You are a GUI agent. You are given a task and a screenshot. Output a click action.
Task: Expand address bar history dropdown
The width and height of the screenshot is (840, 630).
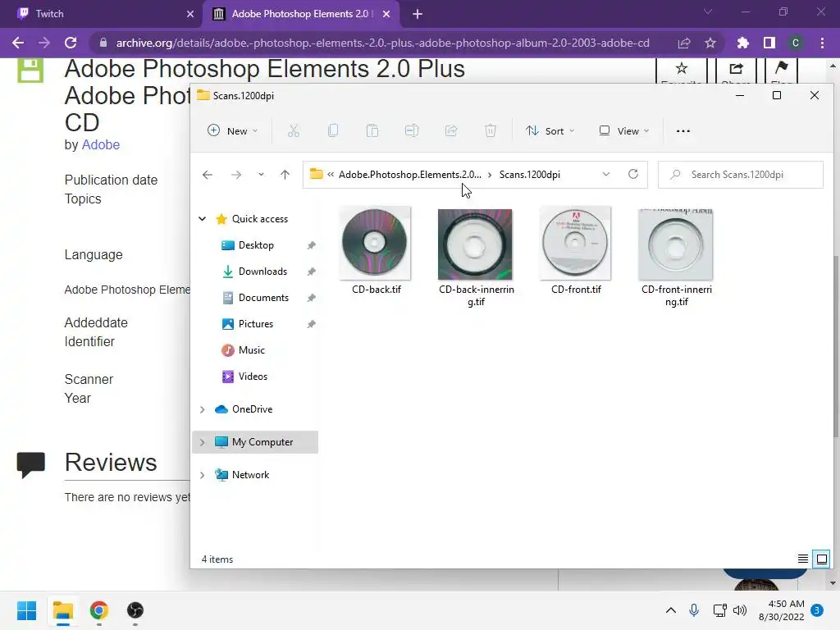coord(606,174)
